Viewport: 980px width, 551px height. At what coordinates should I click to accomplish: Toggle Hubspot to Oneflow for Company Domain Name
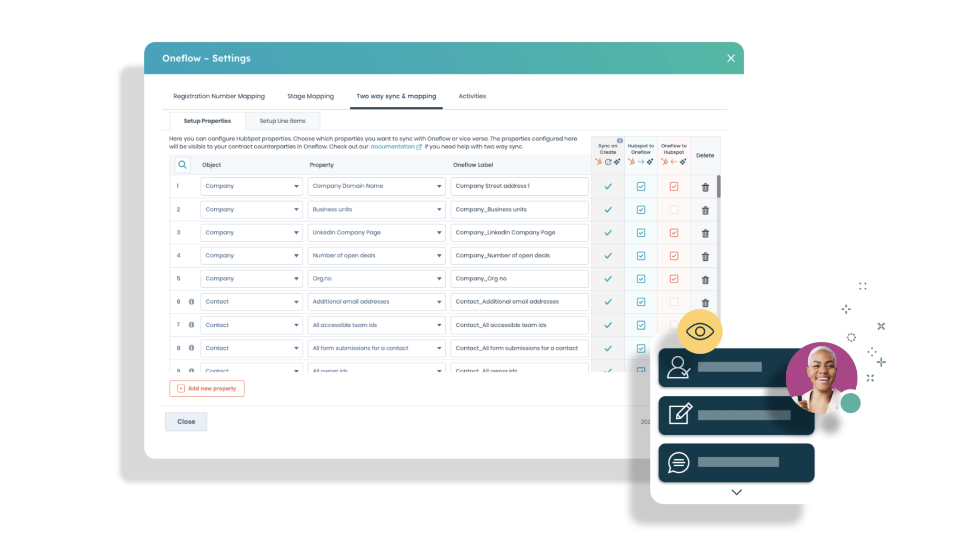pos(641,186)
